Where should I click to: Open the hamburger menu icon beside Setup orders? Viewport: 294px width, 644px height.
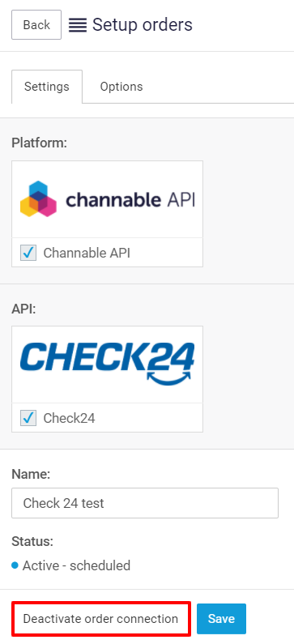click(x=78, y=25)
